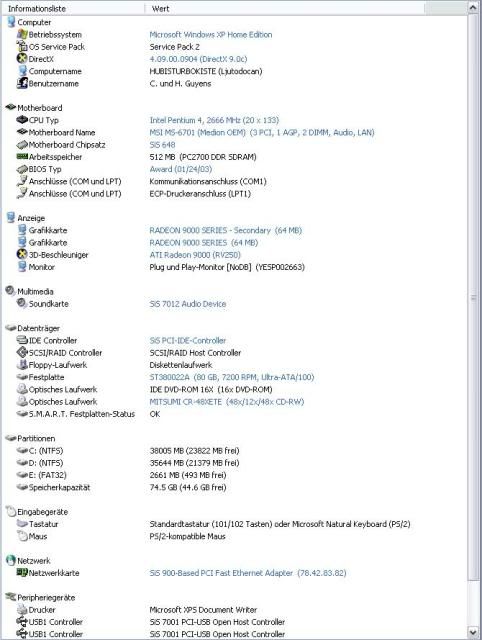The image size is (482, 640).
Task: Click the Computer category icon
Action: (x=11, y=22)
